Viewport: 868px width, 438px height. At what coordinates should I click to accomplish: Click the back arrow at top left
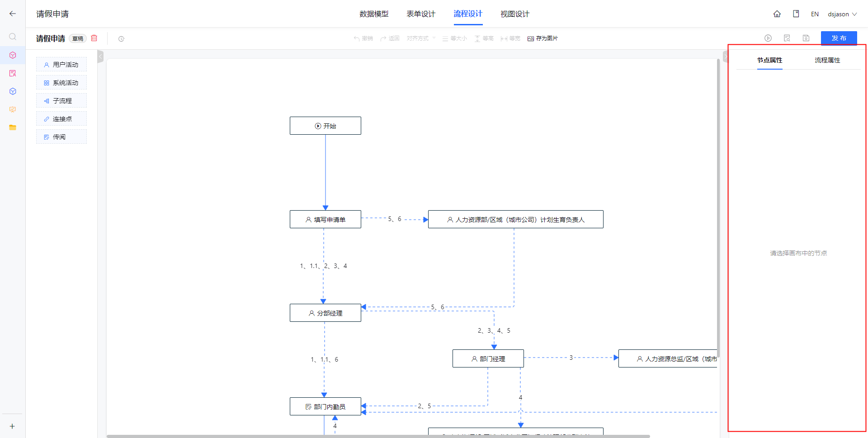tap(13, 14)
